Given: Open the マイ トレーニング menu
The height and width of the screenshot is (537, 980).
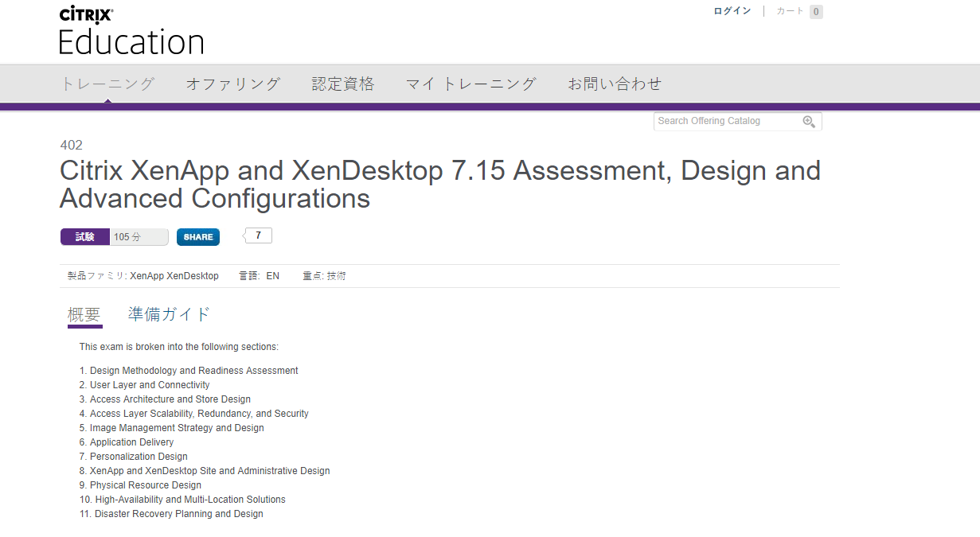Looking at the screenshot, I should [471, 84].
